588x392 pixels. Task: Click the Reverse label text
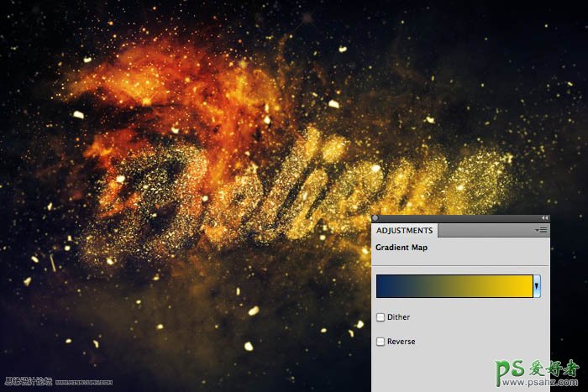(x=402, y=342)
